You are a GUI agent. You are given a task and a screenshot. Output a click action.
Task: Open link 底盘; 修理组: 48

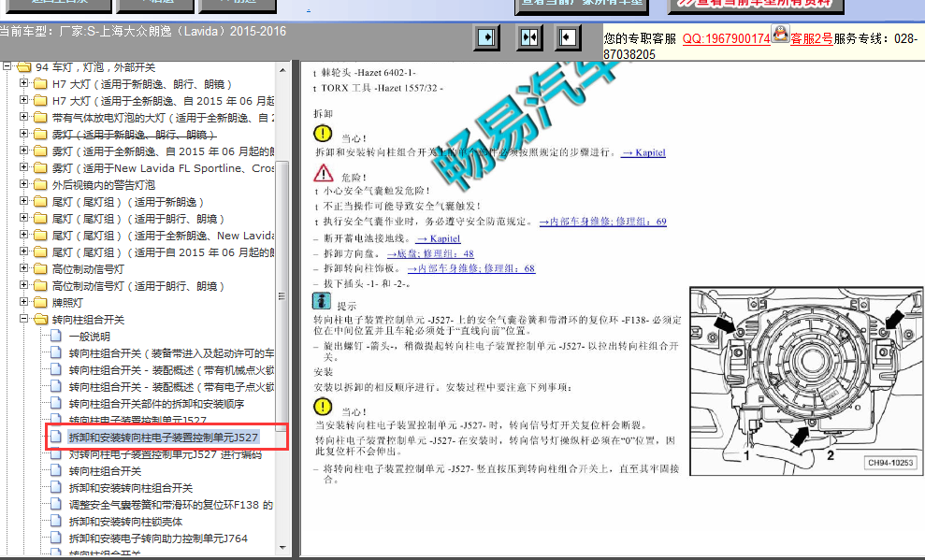(x=430, y=253)
